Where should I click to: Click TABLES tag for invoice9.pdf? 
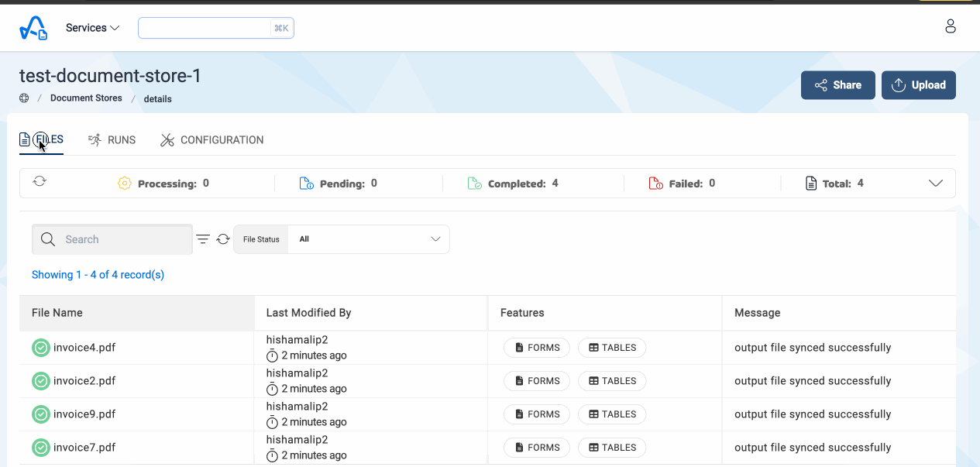click(x=612, y=414)
